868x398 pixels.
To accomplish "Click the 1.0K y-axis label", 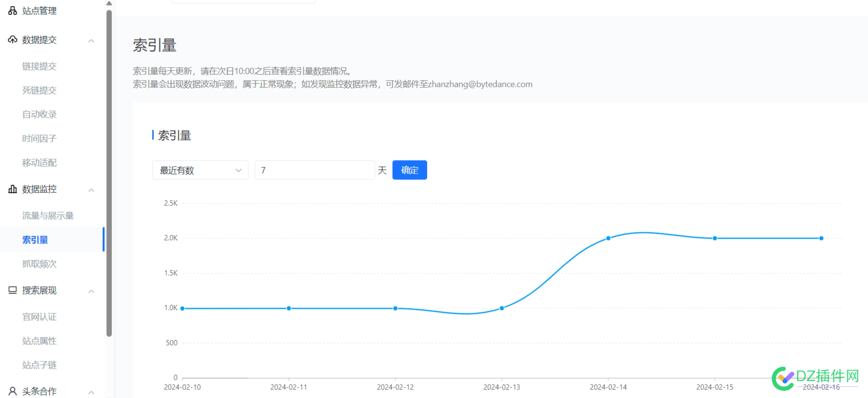I will tap(171, 308).
